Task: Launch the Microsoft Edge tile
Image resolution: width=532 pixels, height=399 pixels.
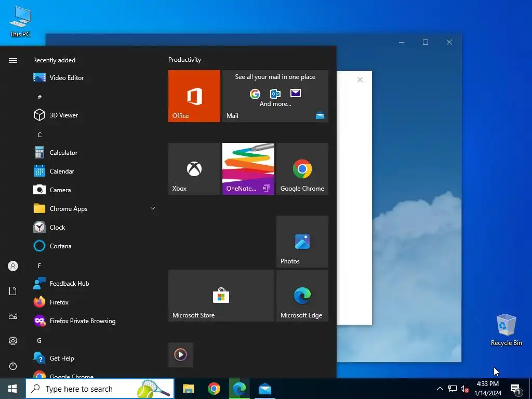Action: click(302, 296)
